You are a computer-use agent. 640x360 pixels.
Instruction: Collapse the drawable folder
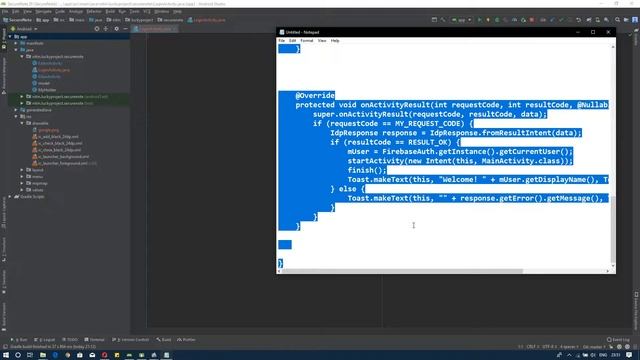tap(22, 123)
